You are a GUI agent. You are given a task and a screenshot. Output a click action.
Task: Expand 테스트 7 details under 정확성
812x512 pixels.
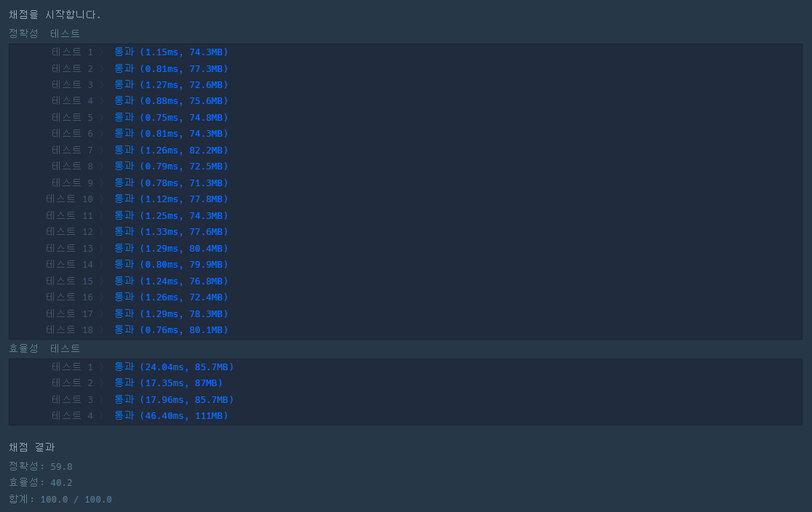[101, 150]
